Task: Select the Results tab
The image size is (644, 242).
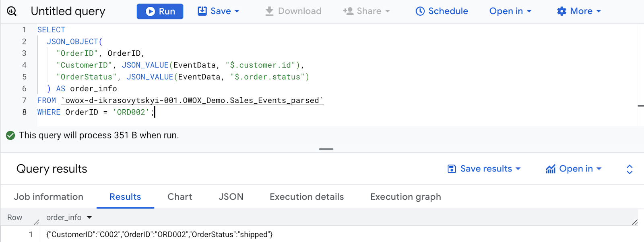Action: (x=125, y=197)
